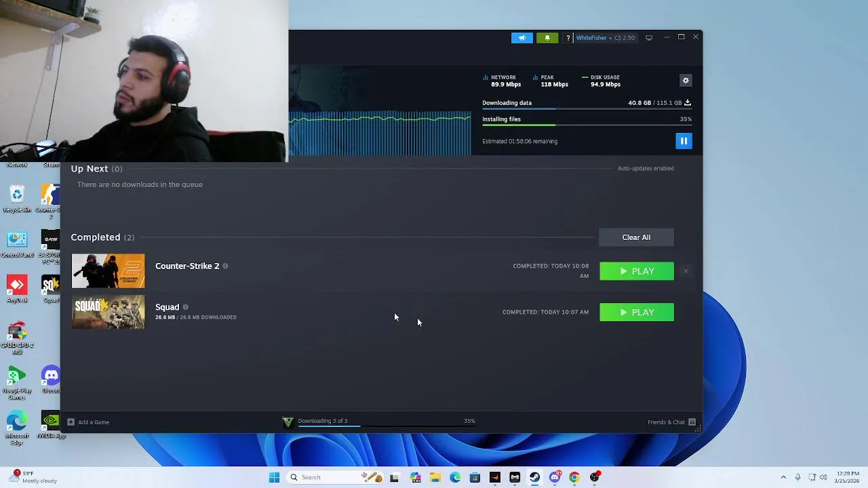Click the bottom Downloading 3 of 3 status
This screenshot has height=488, width=868.
pyautogui.click(x=323, y=421)
